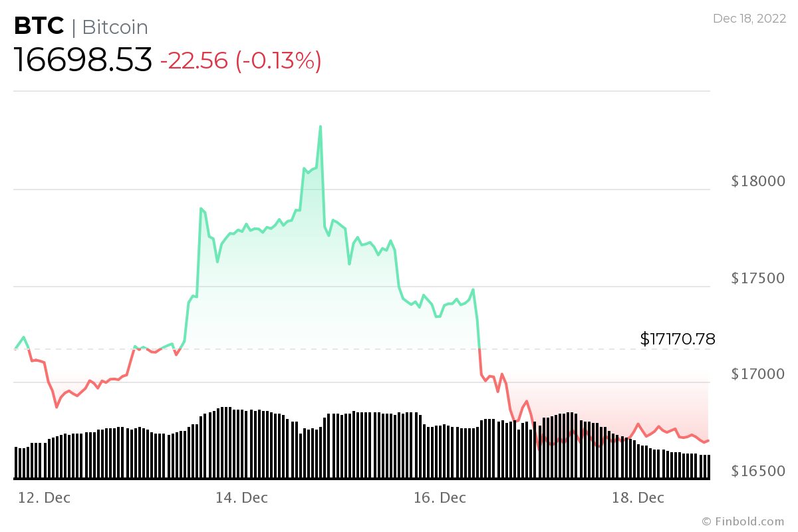Image resolution: width=798 pixels, height=532 pixels.
Task: Click the 18. Dec x-axis marker
Action: tap(637, 497)
